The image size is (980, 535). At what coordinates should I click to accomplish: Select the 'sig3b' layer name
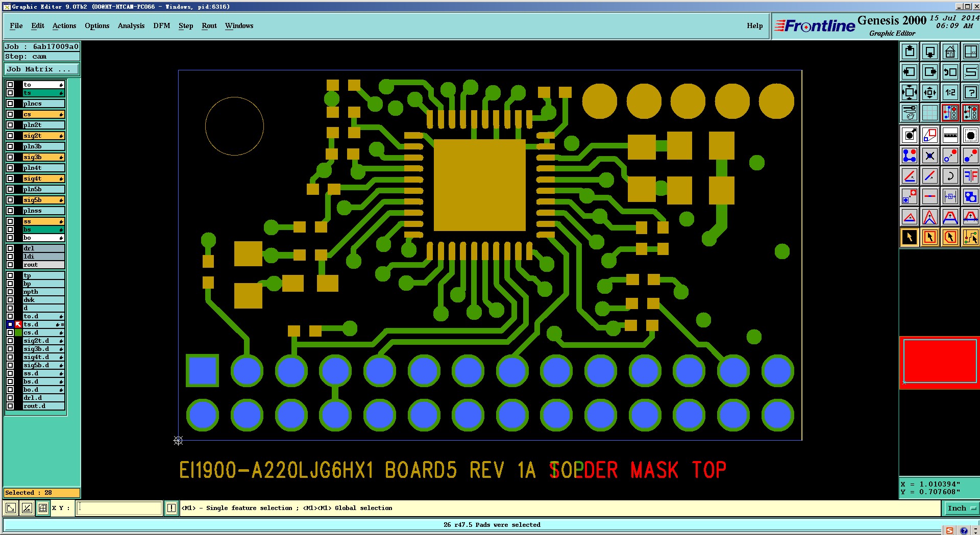click(x=43, y=157)
